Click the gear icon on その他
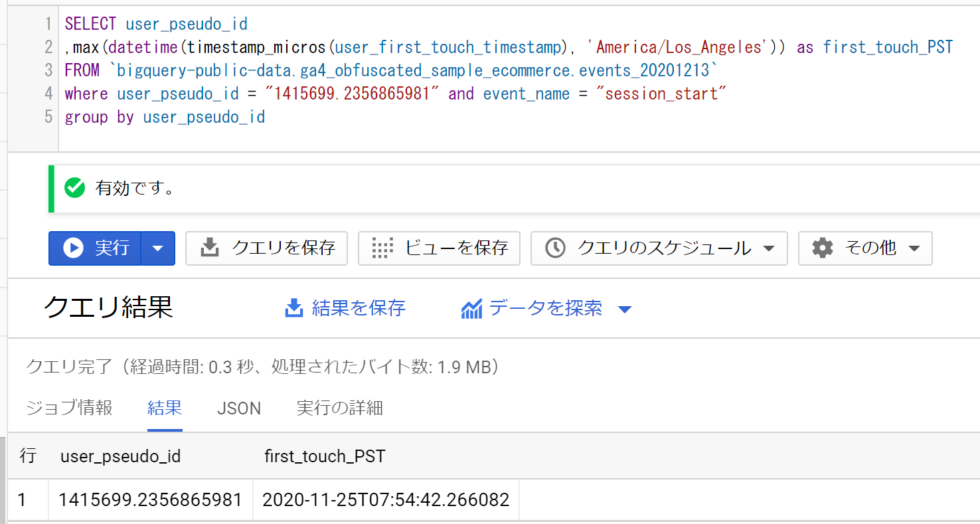Image resolution: width=980 pixels, height=524 pixels. (x=823, y=248)
